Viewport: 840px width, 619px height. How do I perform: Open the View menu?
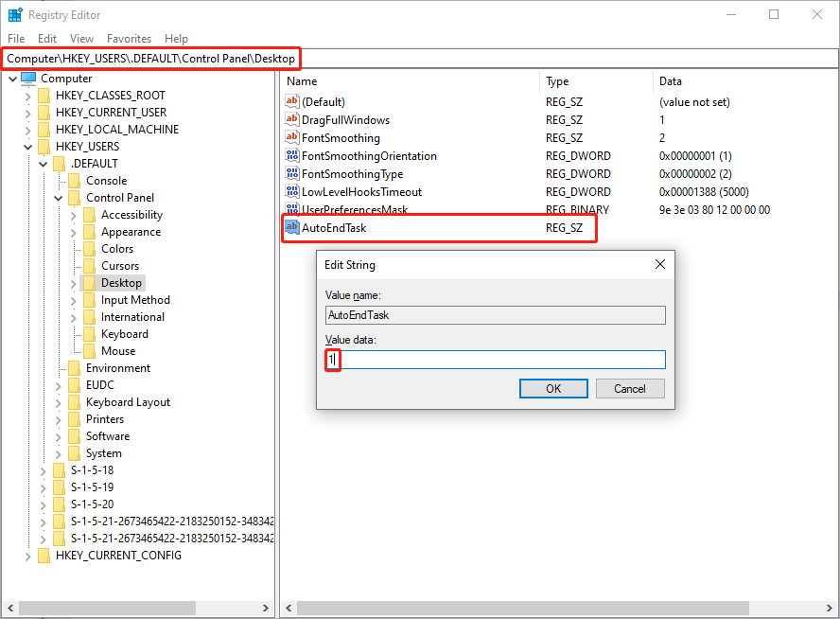point(81,39)
